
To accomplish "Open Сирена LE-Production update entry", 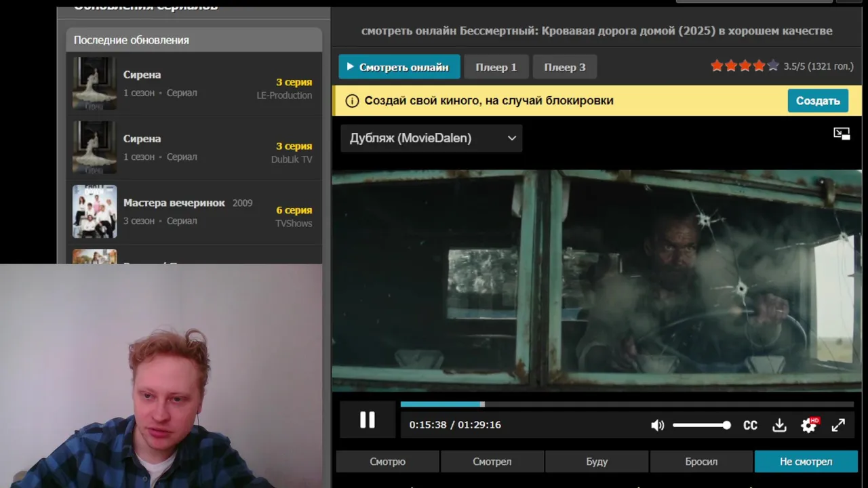I will (194, 83).
